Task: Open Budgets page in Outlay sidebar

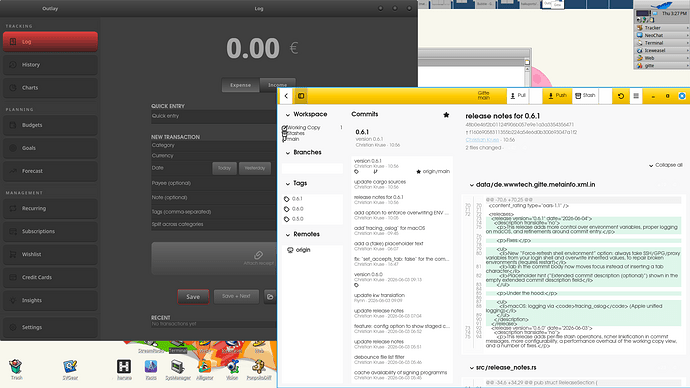Action: click(x=50, y=125)
